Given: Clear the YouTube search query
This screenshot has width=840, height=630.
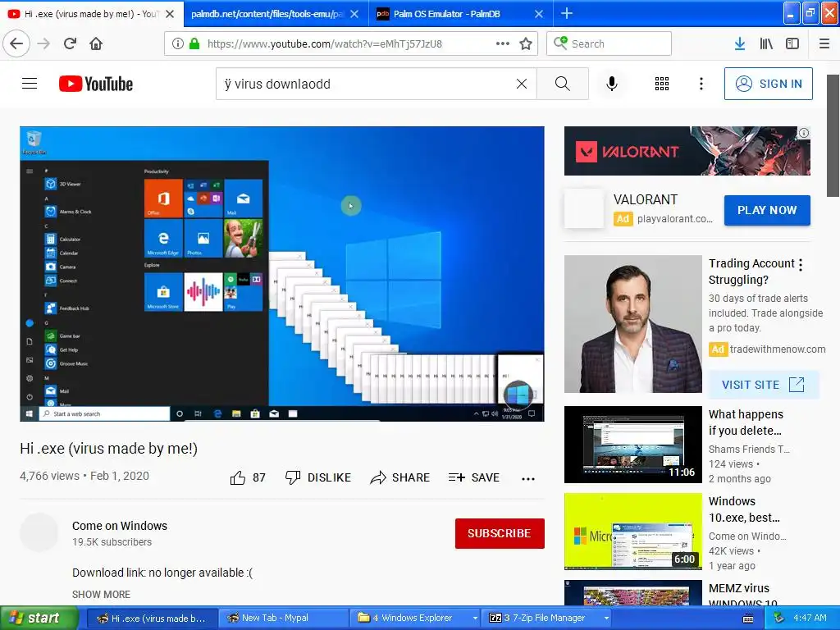Looking at the screenshot, I should tap(521, 84).
